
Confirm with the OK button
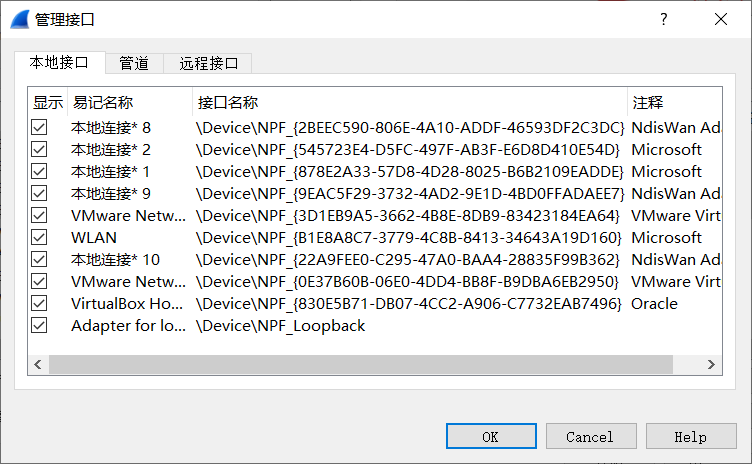[491, 436]
